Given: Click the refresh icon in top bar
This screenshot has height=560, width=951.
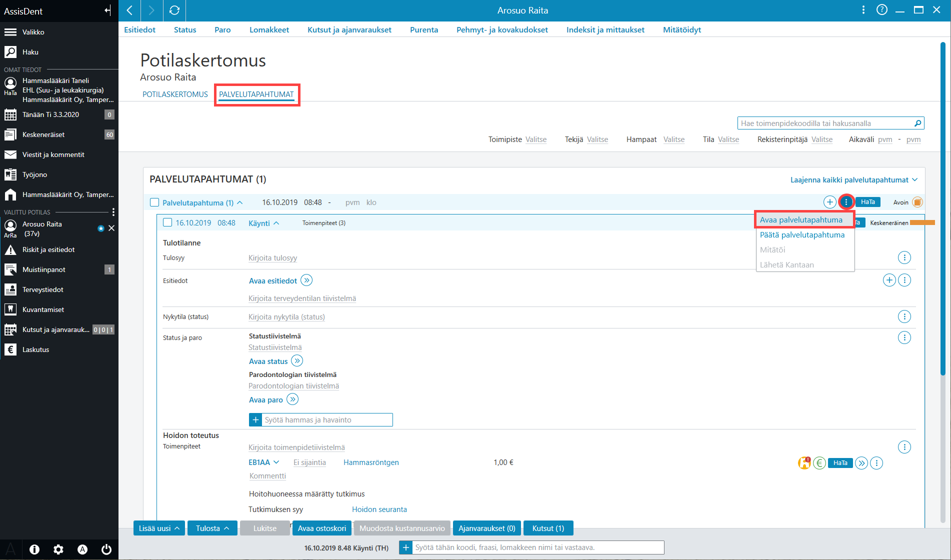Looking at the screenshot, I should pos(174,10).
